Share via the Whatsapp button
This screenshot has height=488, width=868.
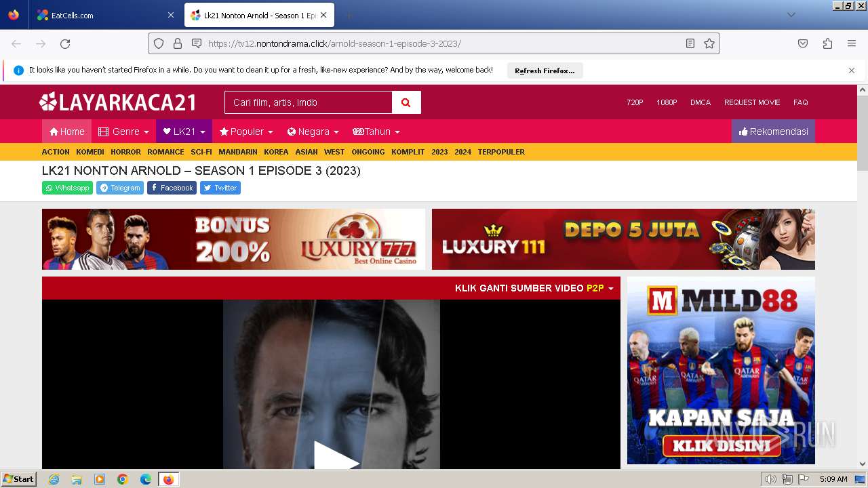67,188
